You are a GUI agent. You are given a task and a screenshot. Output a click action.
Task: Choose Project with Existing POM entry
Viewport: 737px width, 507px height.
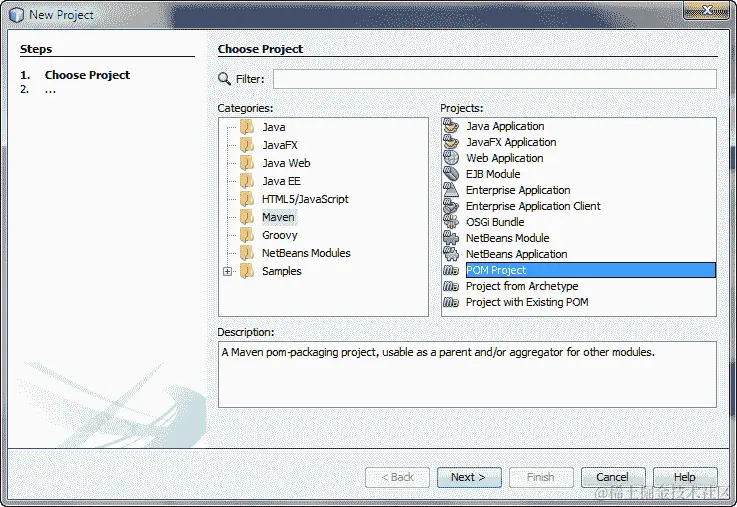pyautogui.click(x=527, y=302)
